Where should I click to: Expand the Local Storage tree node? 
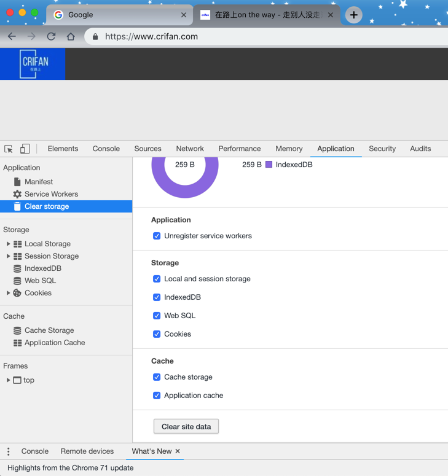point(8,244)
